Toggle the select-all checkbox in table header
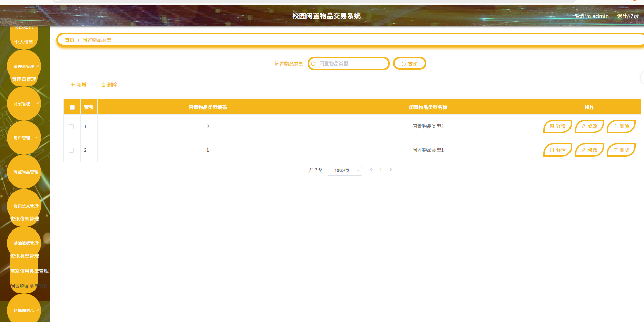 (x=72, y=107)
